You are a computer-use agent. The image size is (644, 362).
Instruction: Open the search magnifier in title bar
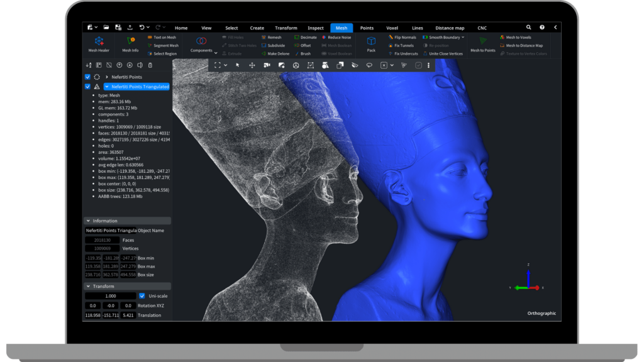pyautogui.click(x=528, y=28)
